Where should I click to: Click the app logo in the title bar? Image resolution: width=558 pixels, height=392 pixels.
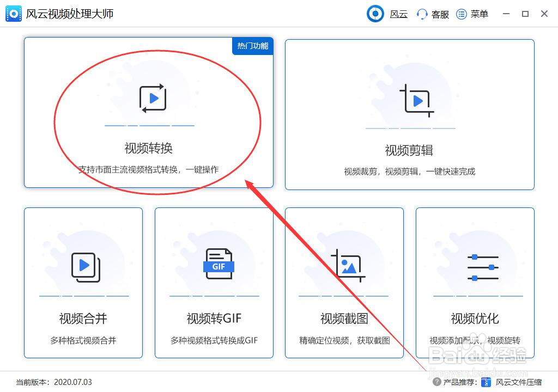click(x=13, y=13)
